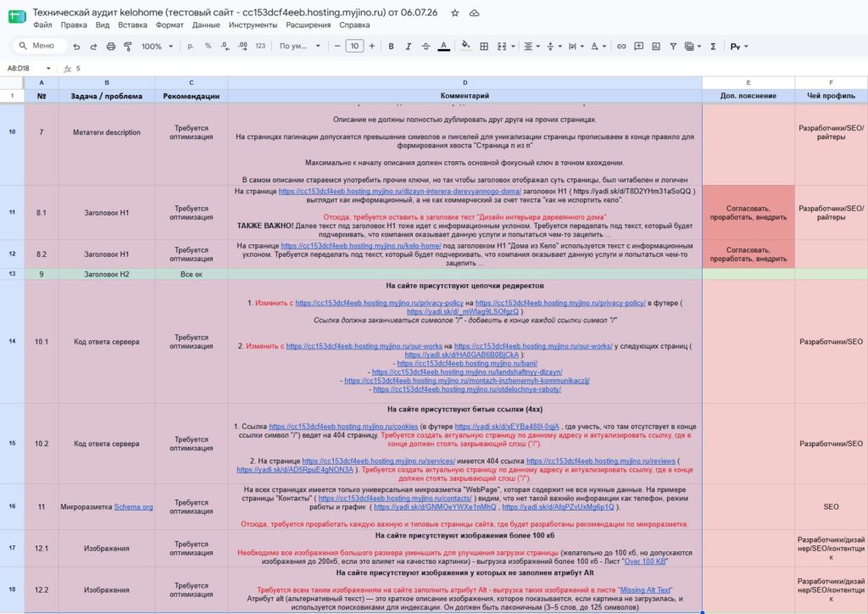
Task: Star this document next to title
Action: tap(454, 13)
